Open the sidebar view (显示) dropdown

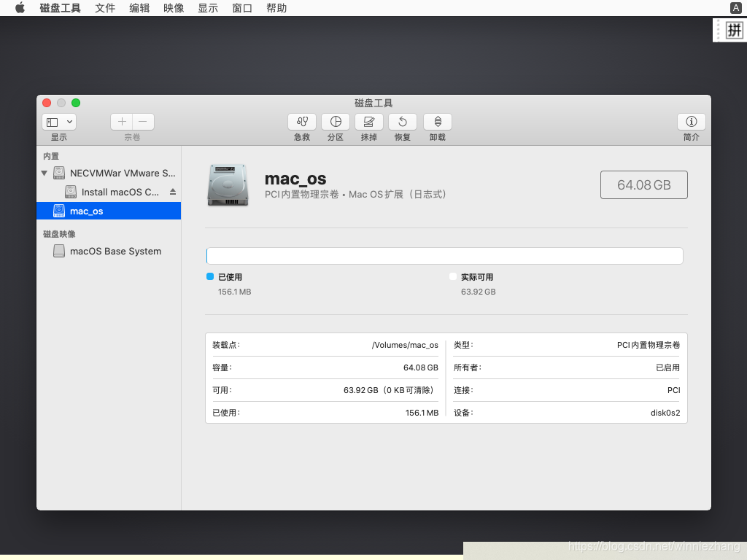click(x=59, y=122)
